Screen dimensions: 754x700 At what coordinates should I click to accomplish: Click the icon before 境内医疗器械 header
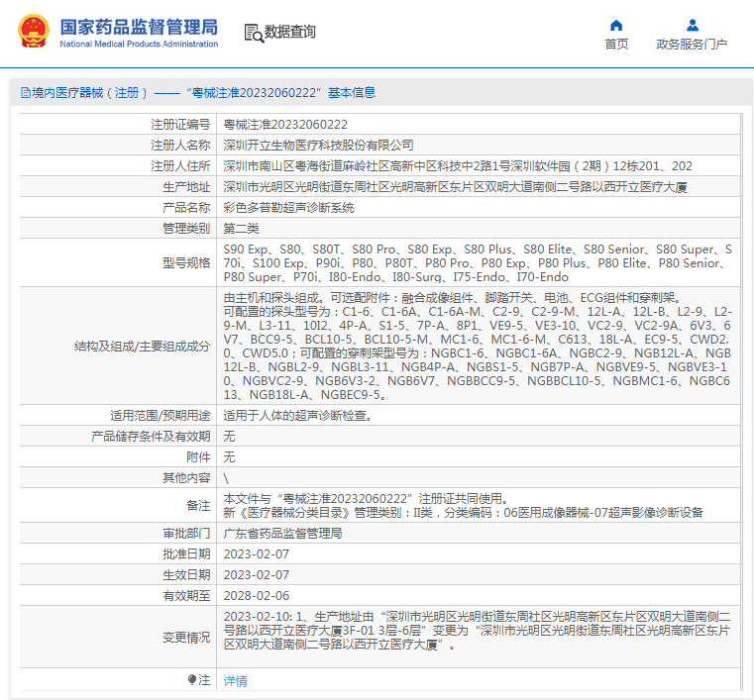pyautogui.click(x=24, y=93)
